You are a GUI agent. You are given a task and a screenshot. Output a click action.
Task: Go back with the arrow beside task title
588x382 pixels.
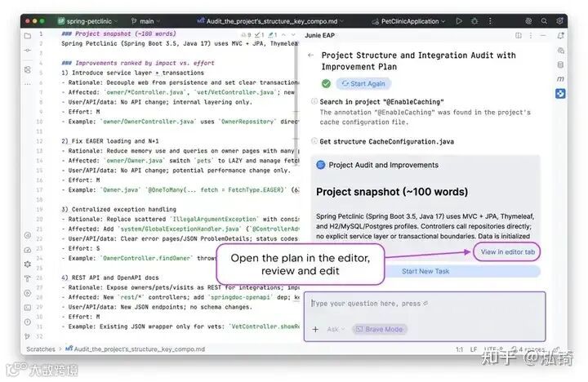(x=310, y=56)
